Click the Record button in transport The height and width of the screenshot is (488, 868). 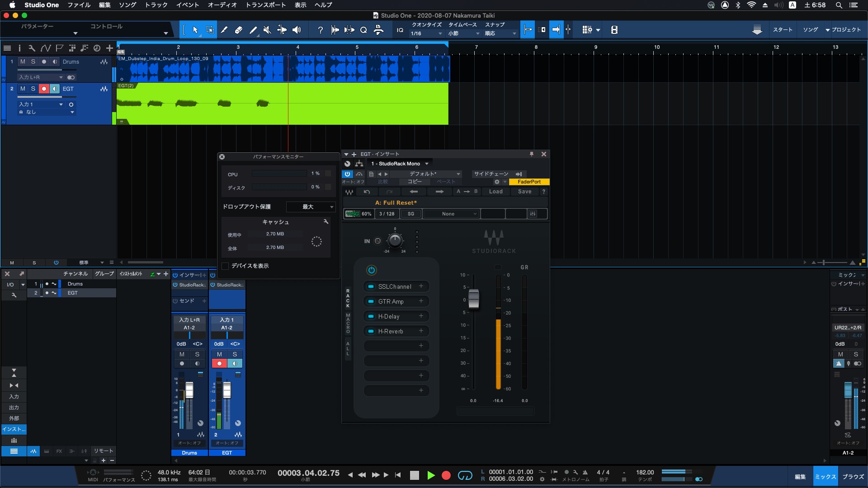pyautogui.click(x=446, y=475)
